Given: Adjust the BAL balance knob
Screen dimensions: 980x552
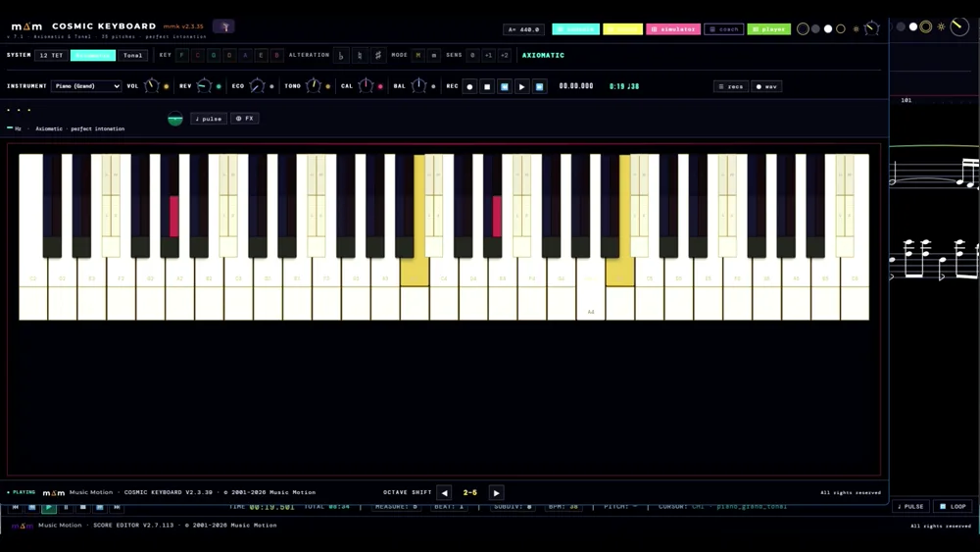Looking at the screenshot, I should coord(418,85).
